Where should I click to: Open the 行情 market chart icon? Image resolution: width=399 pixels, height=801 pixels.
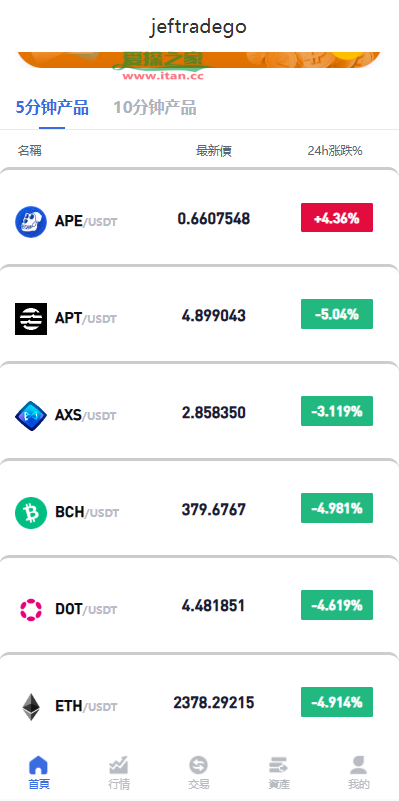[x=119, y=765]
